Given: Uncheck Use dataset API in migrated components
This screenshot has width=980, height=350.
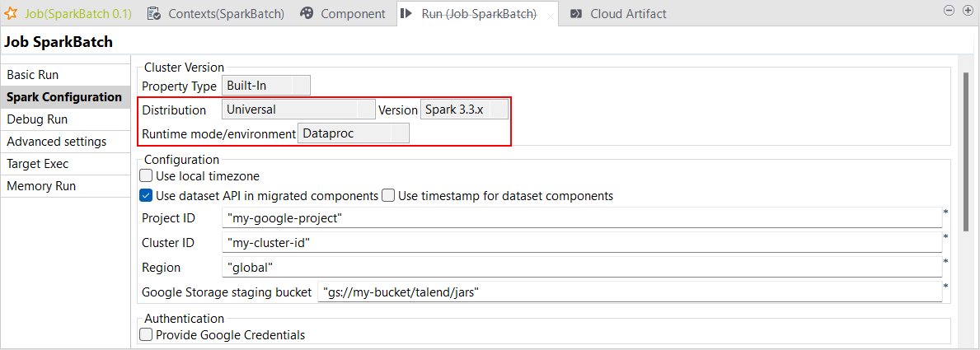Looking at the screenshot, I should click(x=147, y=196).
